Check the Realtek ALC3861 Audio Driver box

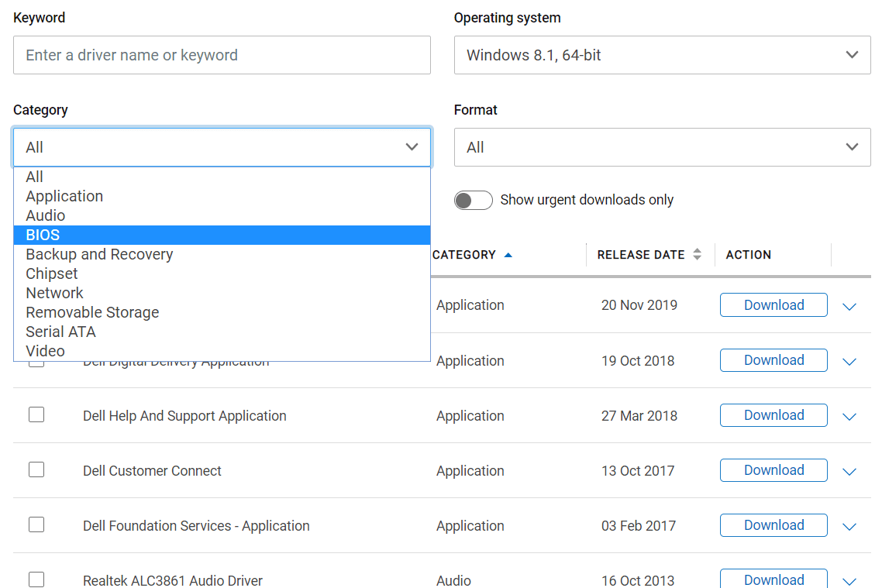pos(36,579)
